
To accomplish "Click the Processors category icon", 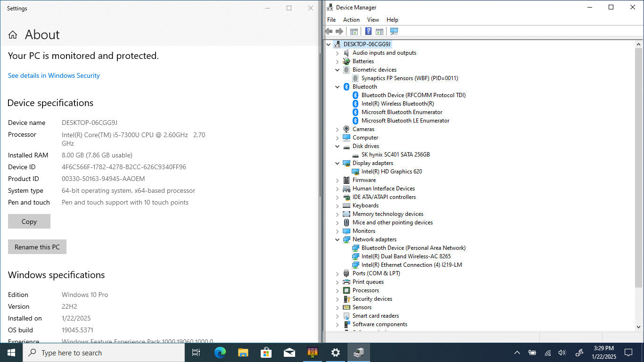I will coord(347,290).
